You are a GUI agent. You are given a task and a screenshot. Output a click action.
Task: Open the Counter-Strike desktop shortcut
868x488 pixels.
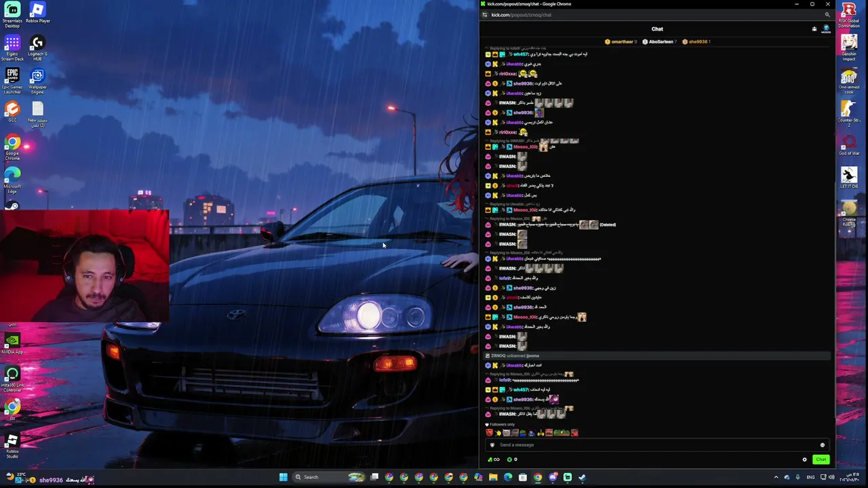coord(849,114)
